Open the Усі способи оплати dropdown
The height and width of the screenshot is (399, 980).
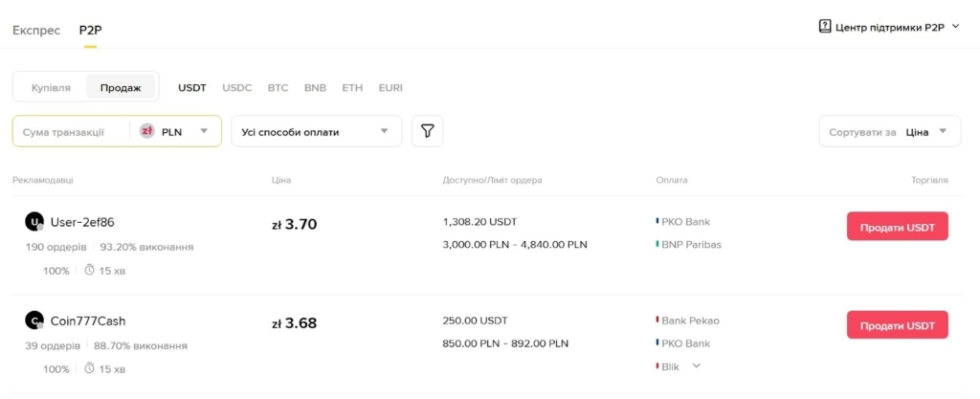(x=316, y=131)
